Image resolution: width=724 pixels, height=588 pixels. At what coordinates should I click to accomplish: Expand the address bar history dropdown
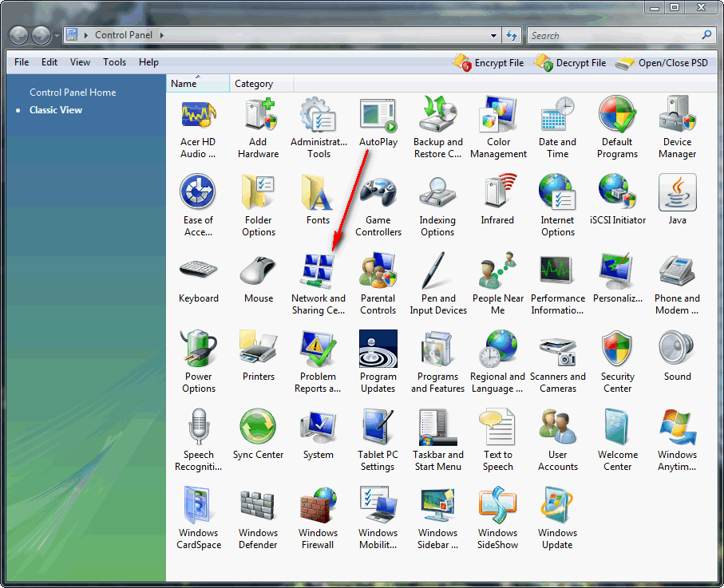493,36
